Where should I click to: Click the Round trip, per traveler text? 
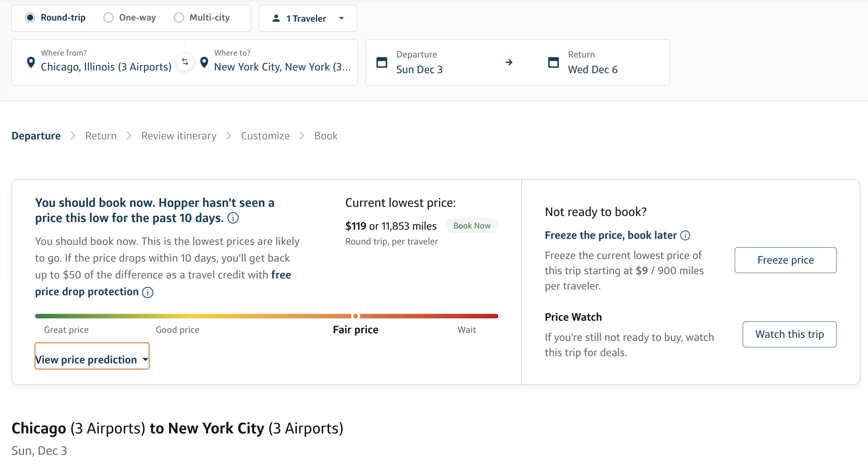[391, 242]
